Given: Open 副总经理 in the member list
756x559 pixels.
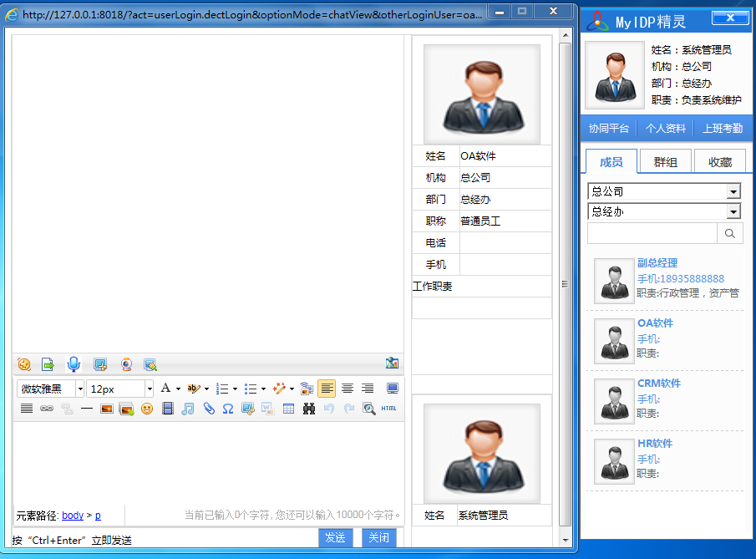Looking at the screenshot, I should (x=657, y=263).
